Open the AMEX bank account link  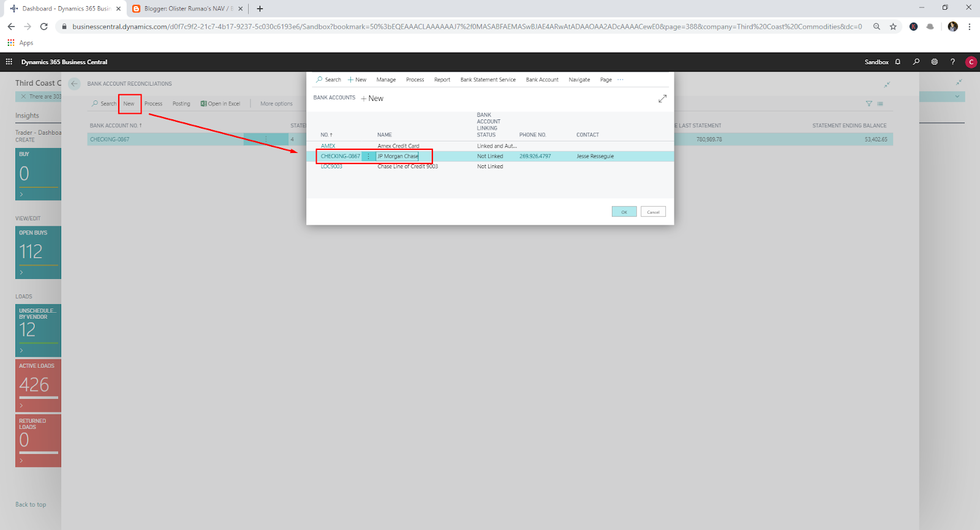[328, 146]
